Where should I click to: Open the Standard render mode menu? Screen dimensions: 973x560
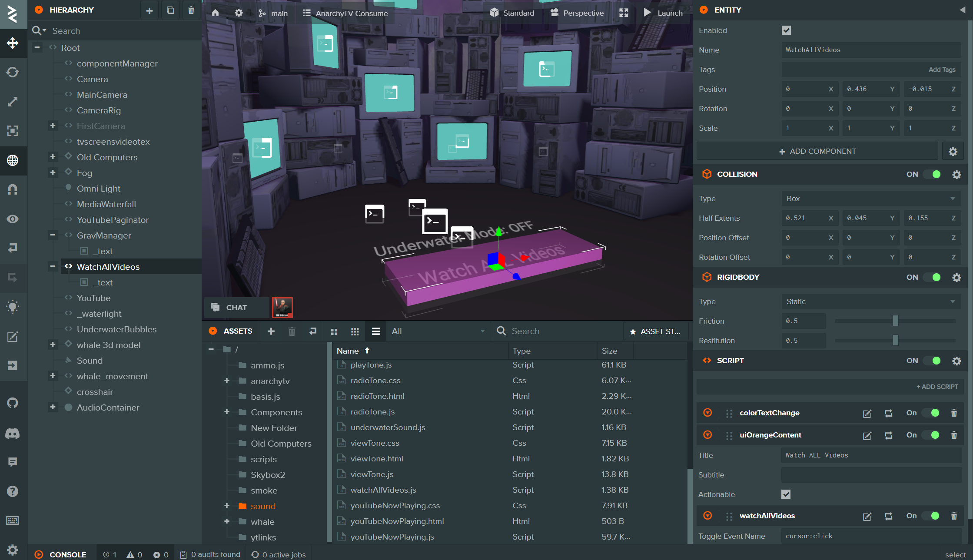coord(512,13)
